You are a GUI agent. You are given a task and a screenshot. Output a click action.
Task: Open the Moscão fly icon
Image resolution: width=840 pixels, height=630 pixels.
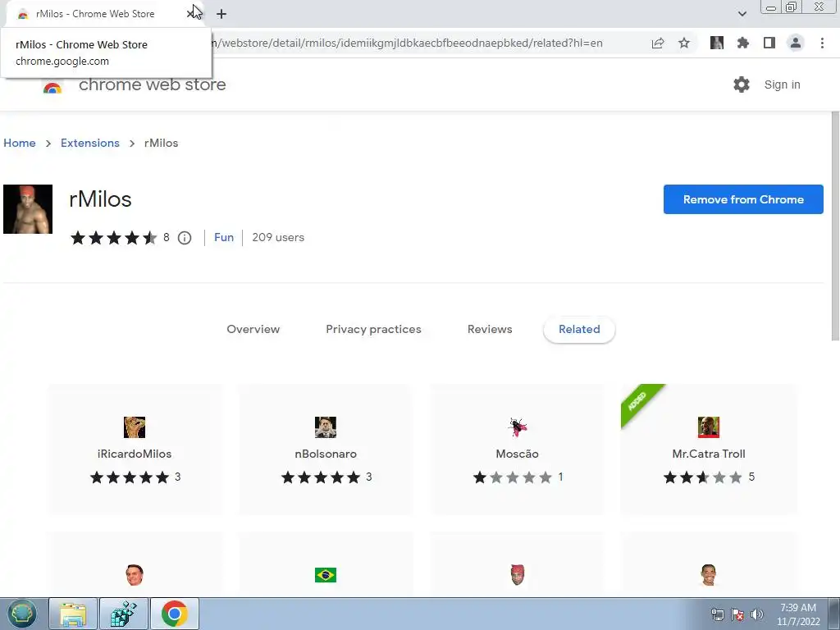point(517,427)
